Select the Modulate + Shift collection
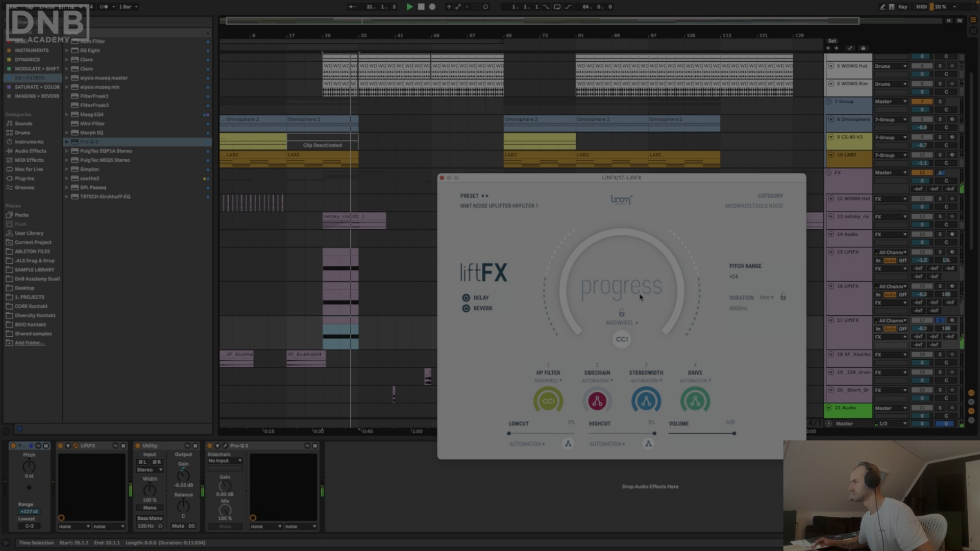980x551 pixels. [x=36, y=69]
